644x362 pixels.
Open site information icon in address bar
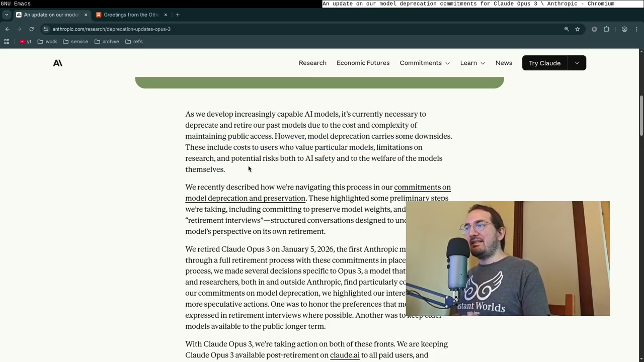tap(46, 29)
